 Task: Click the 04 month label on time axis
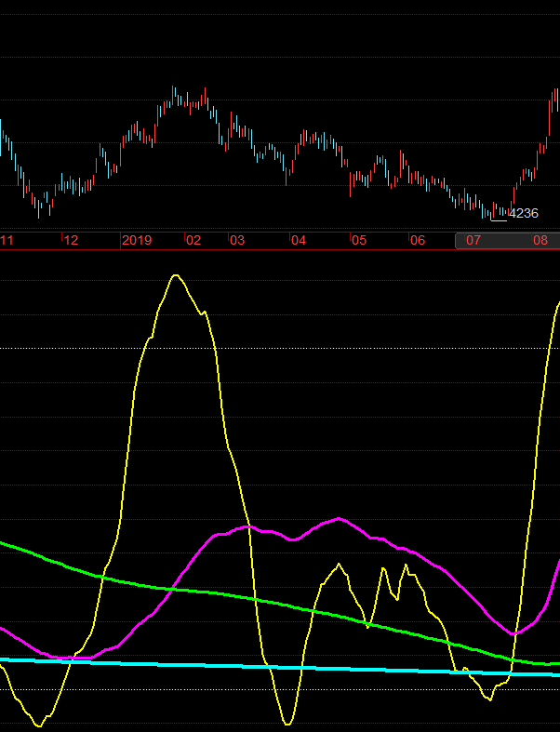pyautogui.click(x=299, y=240)
